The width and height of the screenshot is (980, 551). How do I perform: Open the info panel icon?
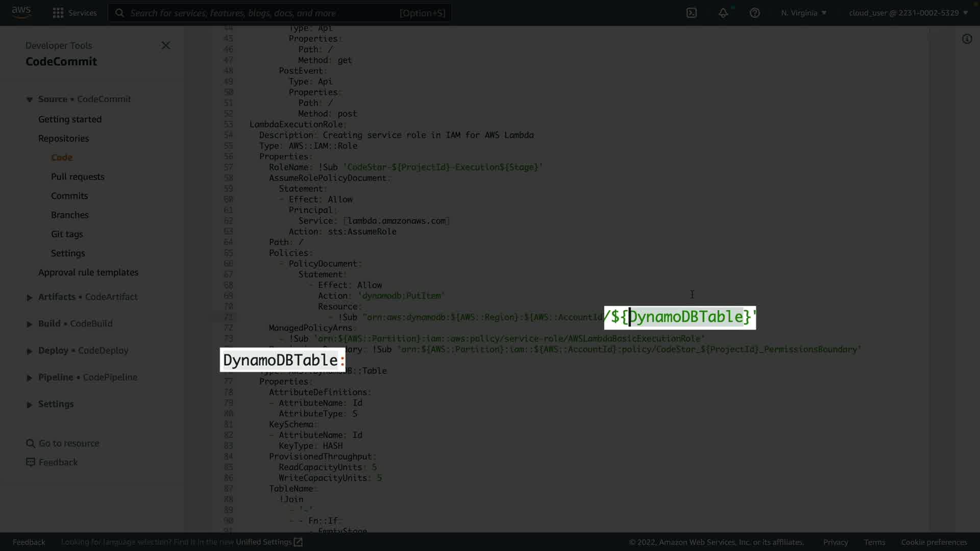(967, 39)
